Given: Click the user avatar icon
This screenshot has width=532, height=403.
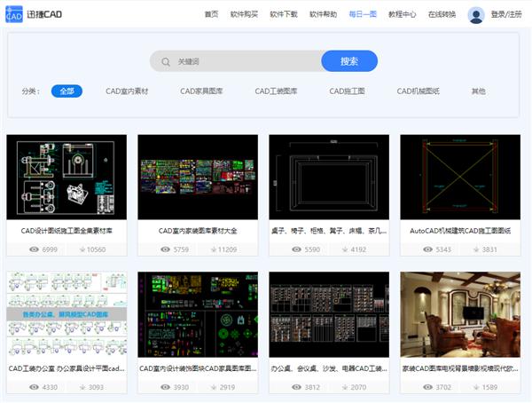Looking at the screenshot, I should (476, 15).
